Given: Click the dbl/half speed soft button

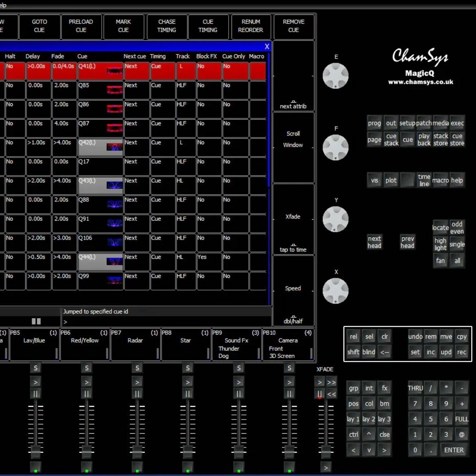Looking at the screenshot, I should pyautogui.click(x=293, y=291).
